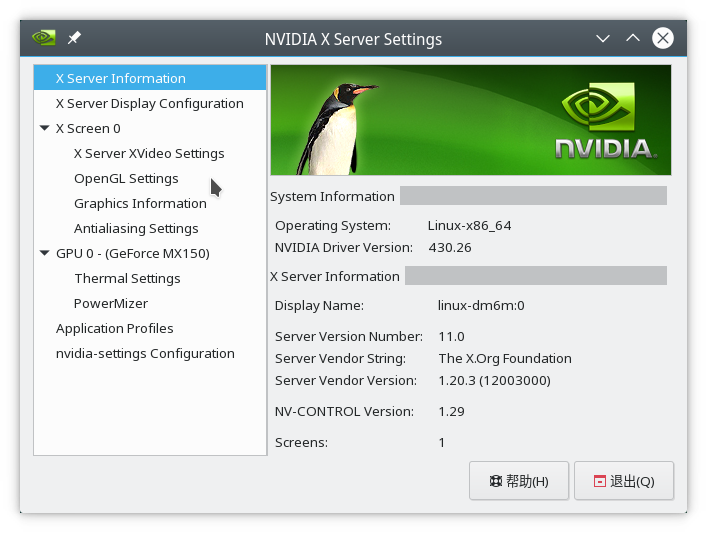
Task: Click the Linux-x86_64 operating system value
Action: coord(469,225)
